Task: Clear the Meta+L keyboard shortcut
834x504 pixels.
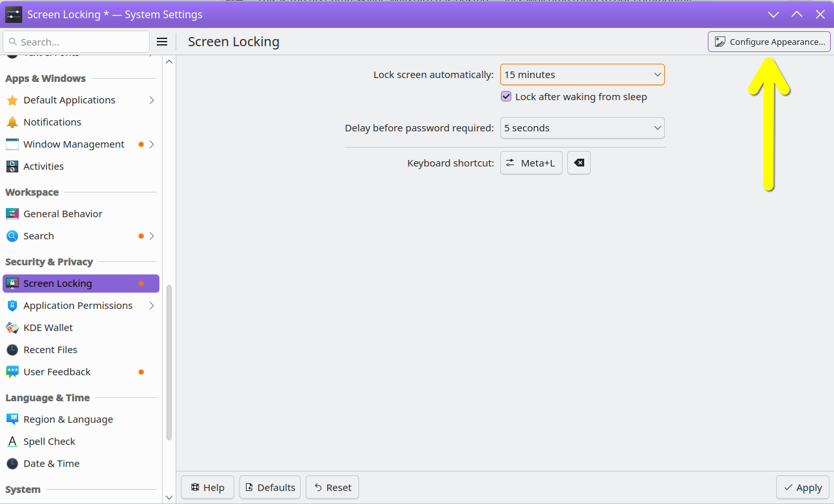Action: tap(579, 163)
